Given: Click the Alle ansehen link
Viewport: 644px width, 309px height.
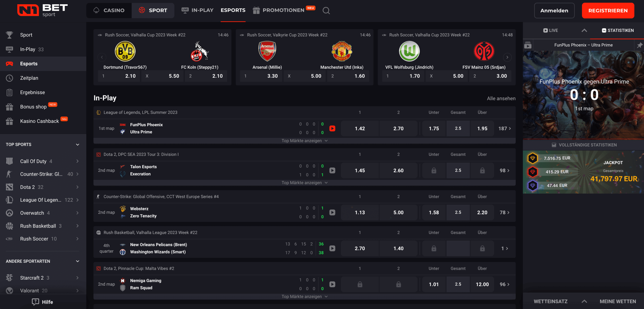Looking at the screenshot, I should click(x=501, y=99).
